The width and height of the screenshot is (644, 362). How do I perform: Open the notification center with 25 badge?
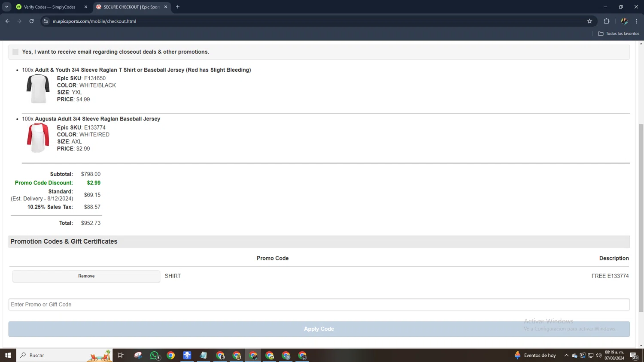click(x=634, y=355)
